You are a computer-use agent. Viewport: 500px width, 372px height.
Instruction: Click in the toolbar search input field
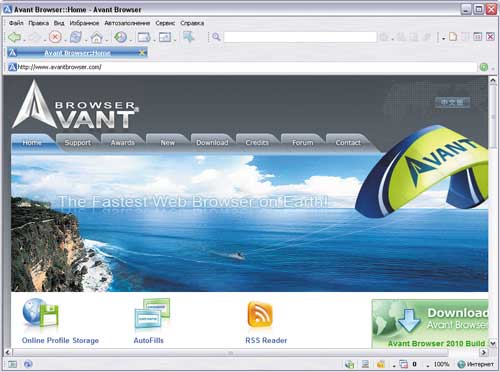coord(300,37)
